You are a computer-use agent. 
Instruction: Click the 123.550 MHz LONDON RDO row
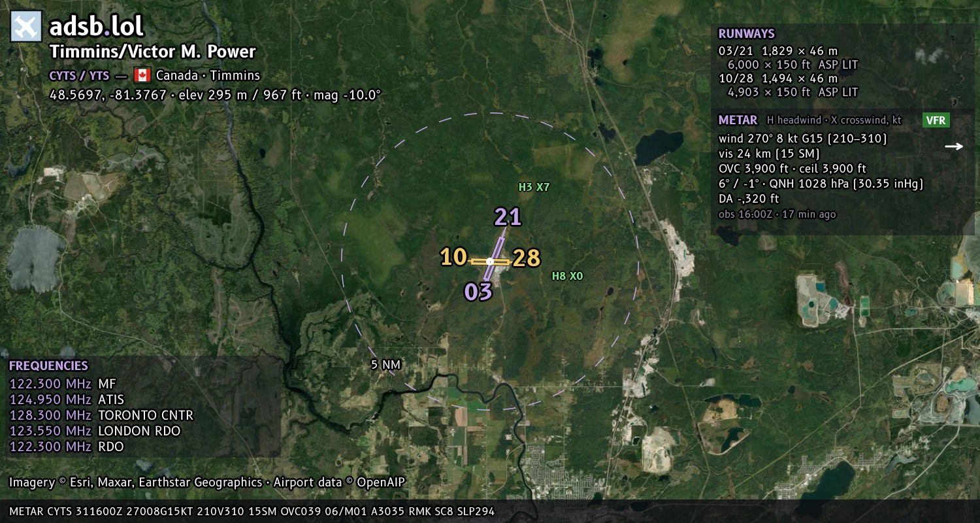[95, 431]
